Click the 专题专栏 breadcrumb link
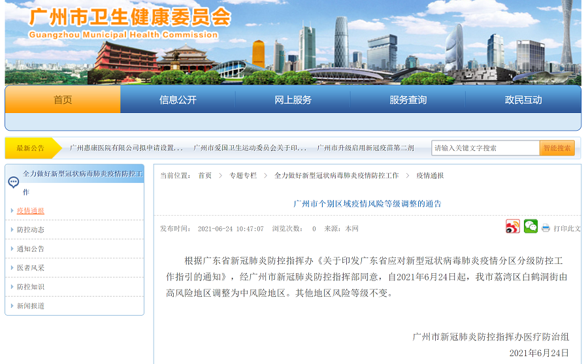The width and height of the screenshot is (588, 364). [x=242, y=176]
